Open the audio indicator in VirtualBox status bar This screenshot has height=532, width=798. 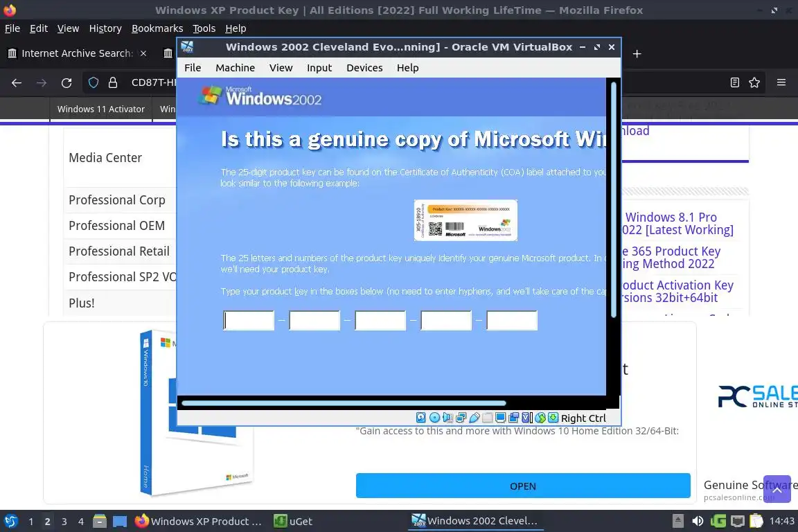click(448, 418)
